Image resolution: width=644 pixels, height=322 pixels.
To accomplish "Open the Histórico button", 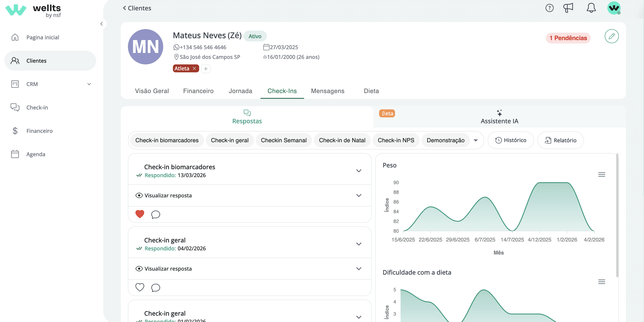I will pos(511,140).
